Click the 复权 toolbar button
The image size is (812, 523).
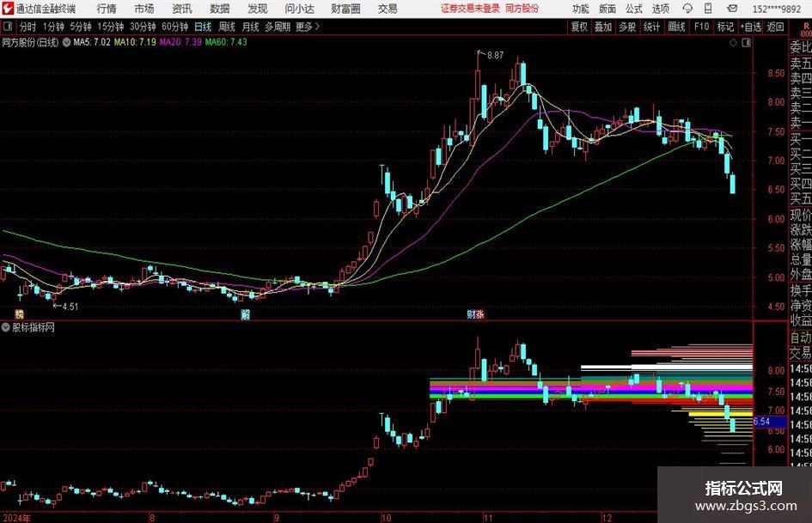click(x=579, y=27)
